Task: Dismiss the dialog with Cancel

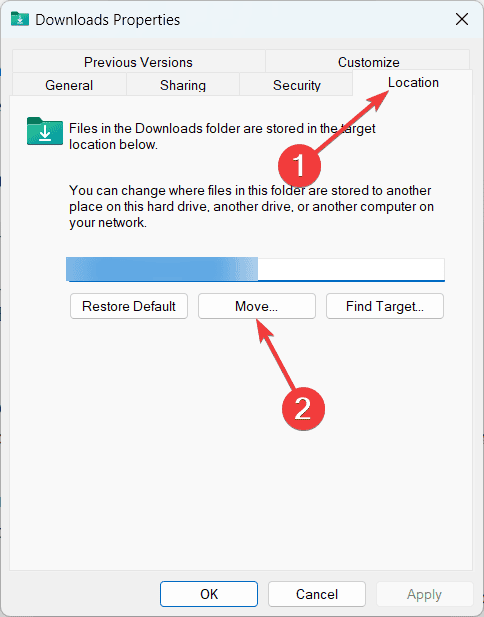Action: 317,594
